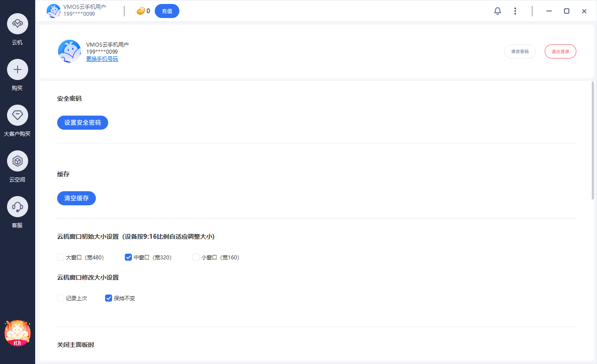The height and width of the screenshot is (364, 597).
Task: Check the 记录上次 option
Action: point(61,298)
